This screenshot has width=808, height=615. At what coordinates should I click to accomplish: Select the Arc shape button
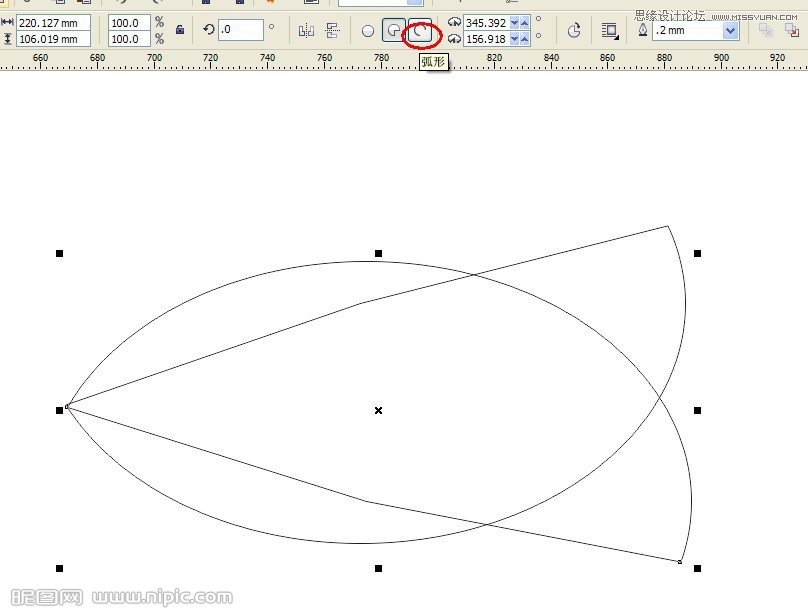(x=421, y=31)
